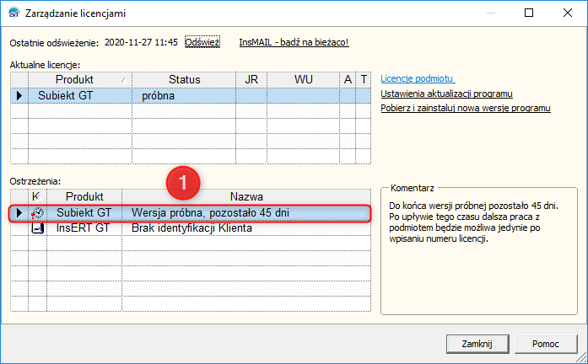Click the Produkt header in warnings table

84,196
